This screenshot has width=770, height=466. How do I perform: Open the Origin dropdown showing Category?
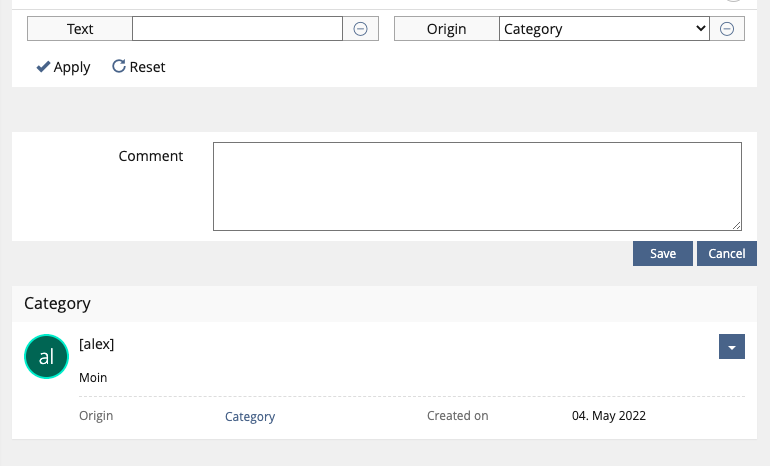[604, 29]
